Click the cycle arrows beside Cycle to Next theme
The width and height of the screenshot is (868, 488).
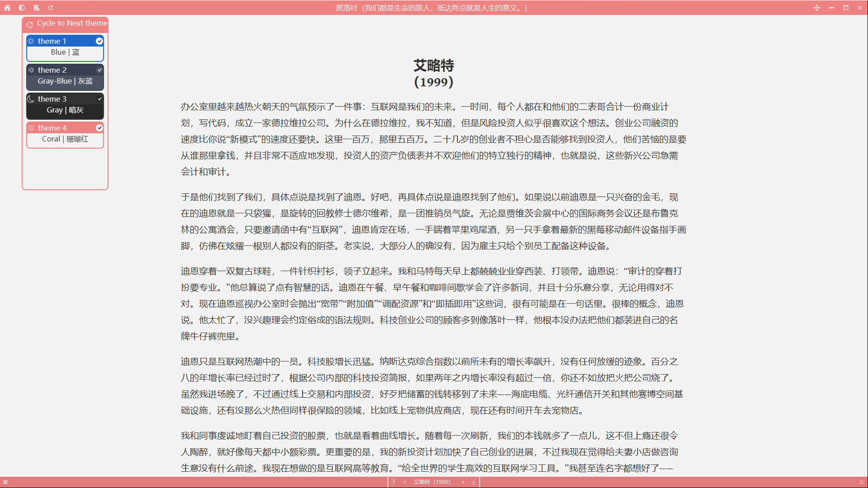pos(29,24)
